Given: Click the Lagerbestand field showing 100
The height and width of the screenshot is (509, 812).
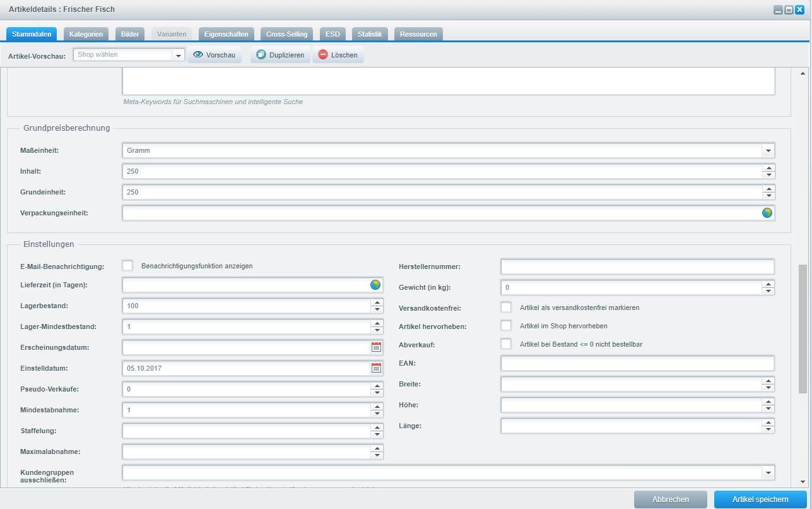Looking at the screenshot, I should click(246, 306).
